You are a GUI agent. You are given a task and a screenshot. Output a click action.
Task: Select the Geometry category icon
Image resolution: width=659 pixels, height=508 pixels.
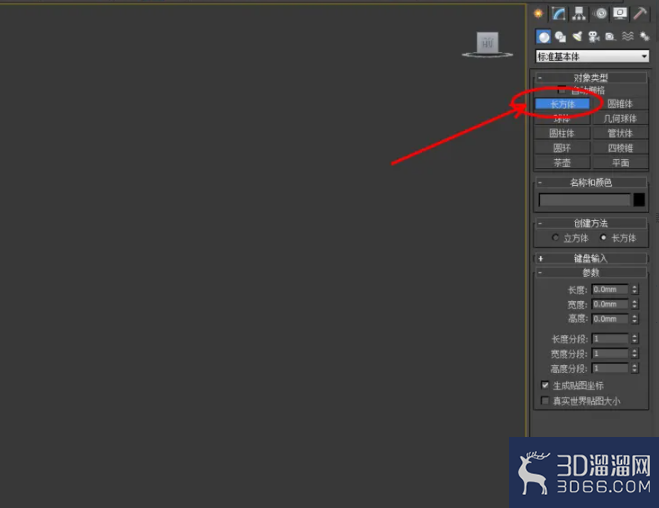click(x=543, y=37)
